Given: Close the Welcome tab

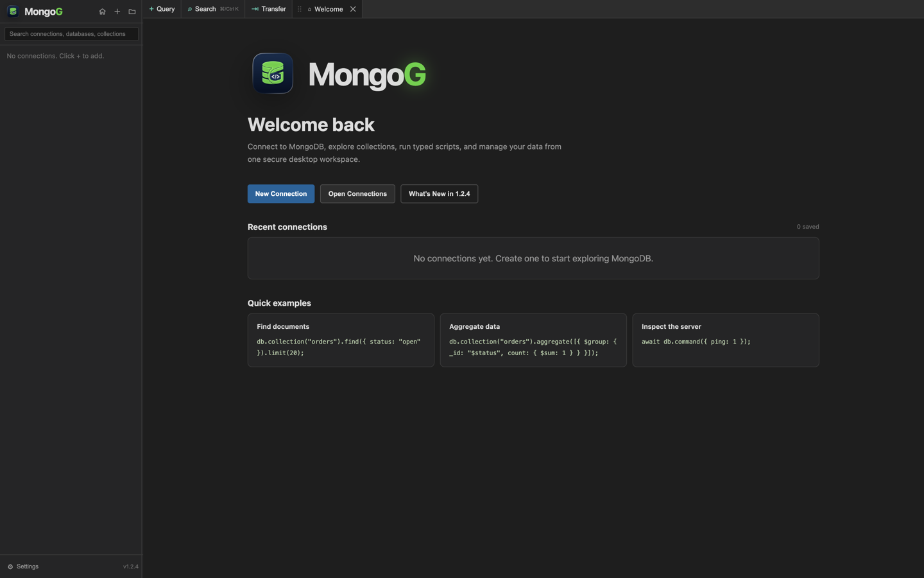Looking at the screenshot, I should (x=353, y=9).
